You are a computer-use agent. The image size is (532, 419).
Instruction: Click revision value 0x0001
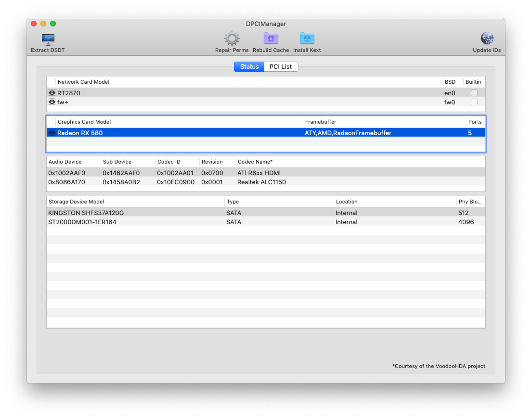pyautogui.click(x=212, y=182)
